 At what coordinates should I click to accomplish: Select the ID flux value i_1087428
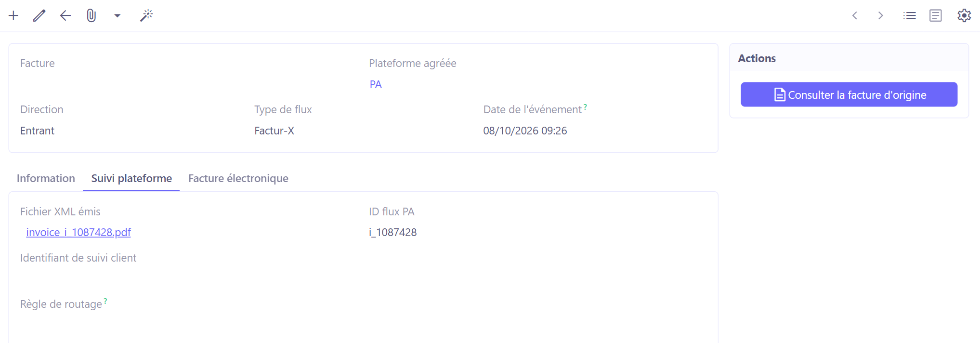pyautogui.click(x=393, y=232)
